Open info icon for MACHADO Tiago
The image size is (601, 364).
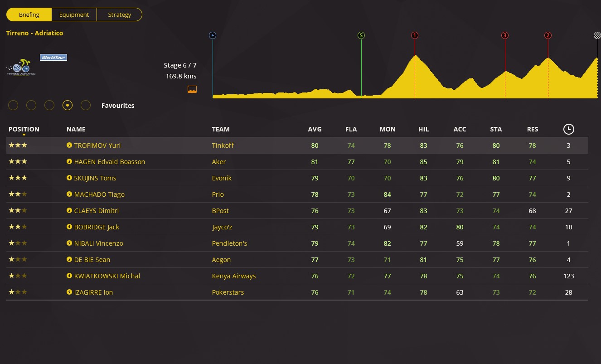69,194
